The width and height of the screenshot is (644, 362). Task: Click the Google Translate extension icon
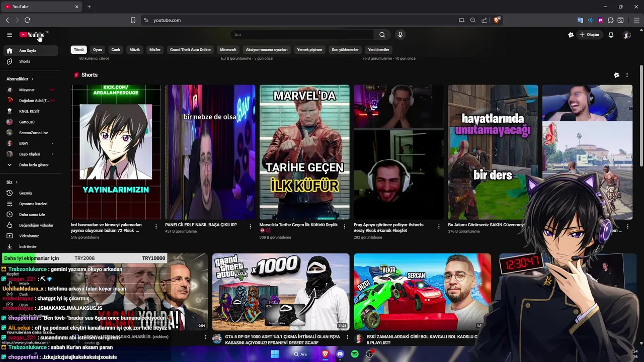pos(580,20)
